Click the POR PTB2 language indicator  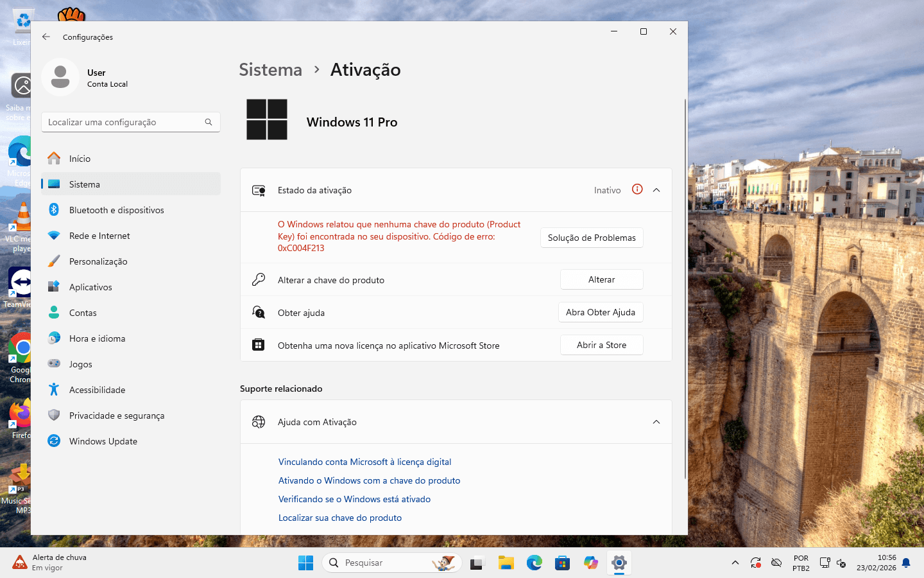801,563
